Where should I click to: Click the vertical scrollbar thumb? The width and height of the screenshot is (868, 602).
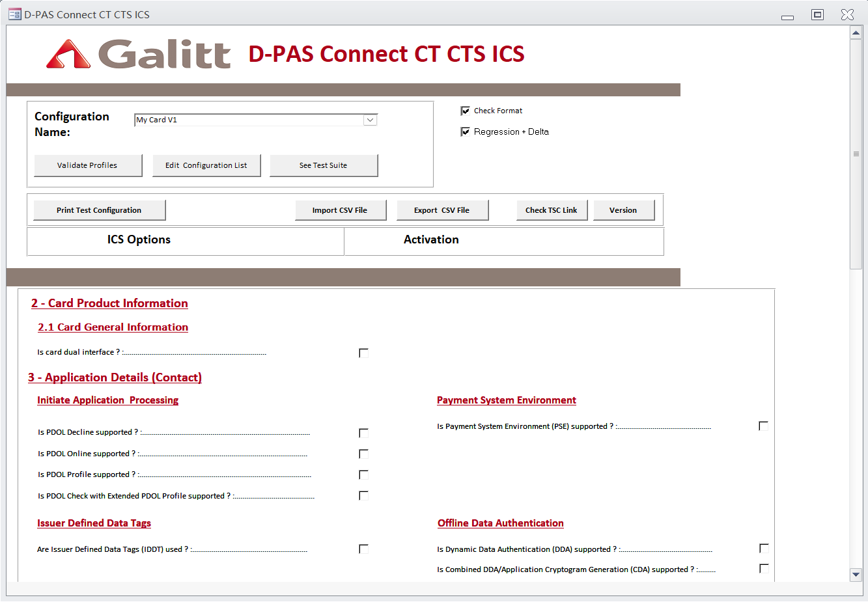point(856,154)
